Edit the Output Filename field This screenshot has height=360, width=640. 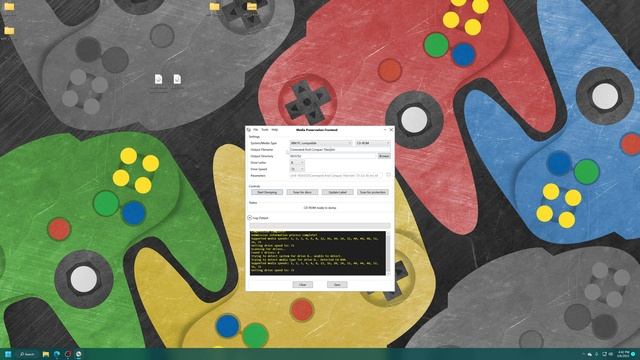pos(340,150)
